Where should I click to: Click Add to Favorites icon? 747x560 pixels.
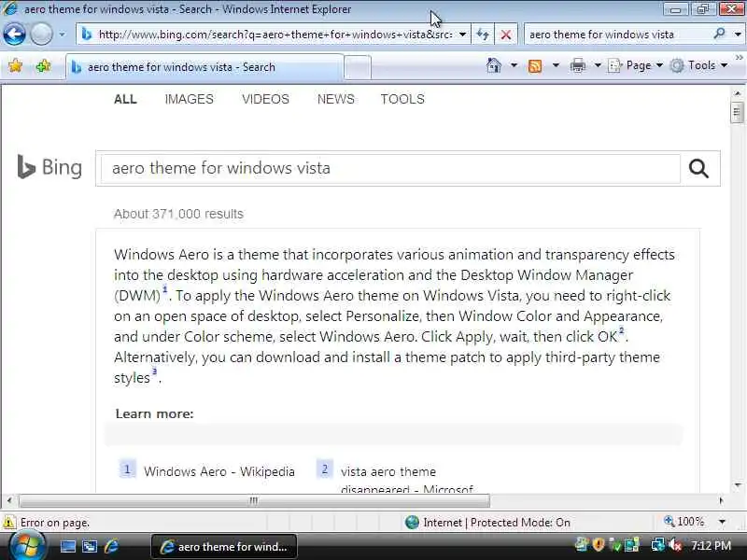coord(43,65)
